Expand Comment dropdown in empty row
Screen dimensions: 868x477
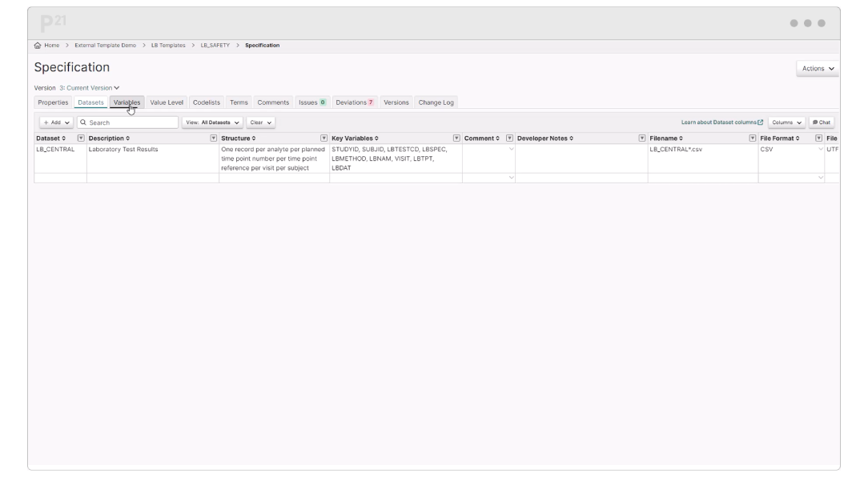point(511,178)
